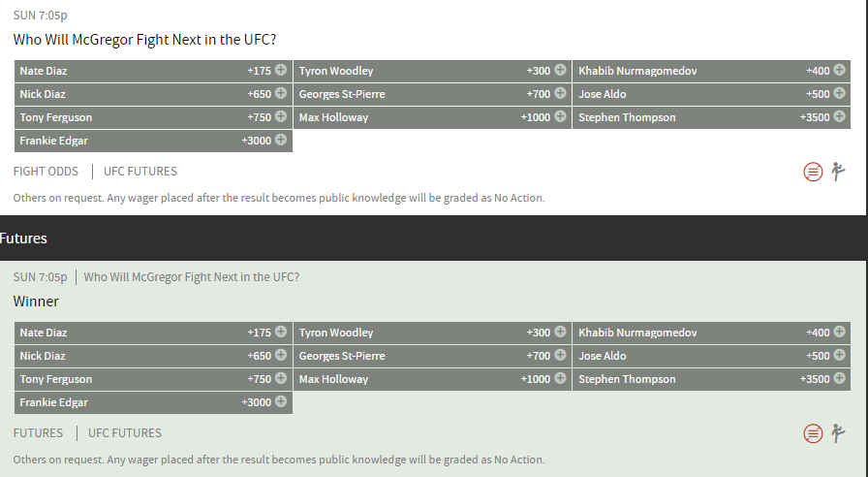Select Georges St-Pierre +700 in Futures section
The width and height of the screenshot is (868, 477).
(432, 356)
